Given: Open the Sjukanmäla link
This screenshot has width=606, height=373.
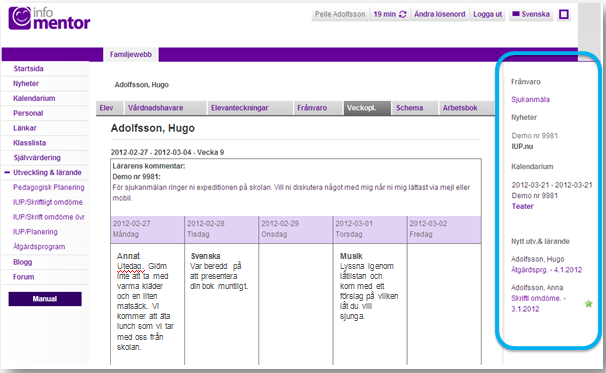Looking at the screenshot, I should (530, 99).
